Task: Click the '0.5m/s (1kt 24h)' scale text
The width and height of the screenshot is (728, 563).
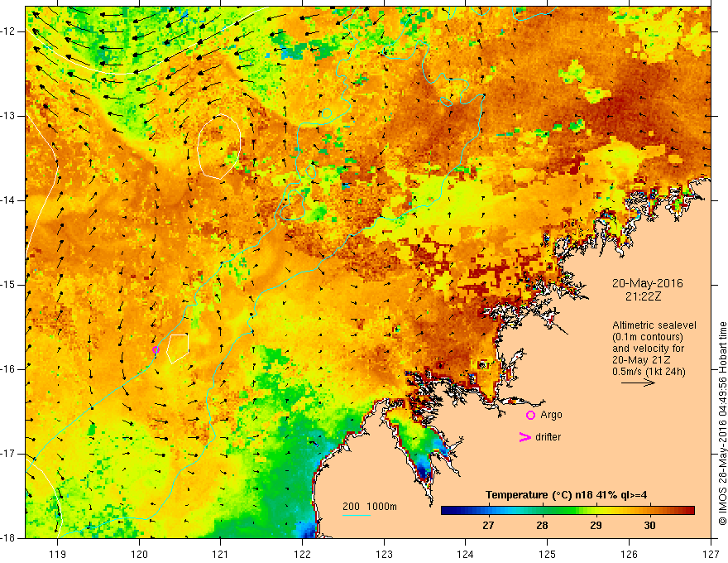Action: click(649, 372)
